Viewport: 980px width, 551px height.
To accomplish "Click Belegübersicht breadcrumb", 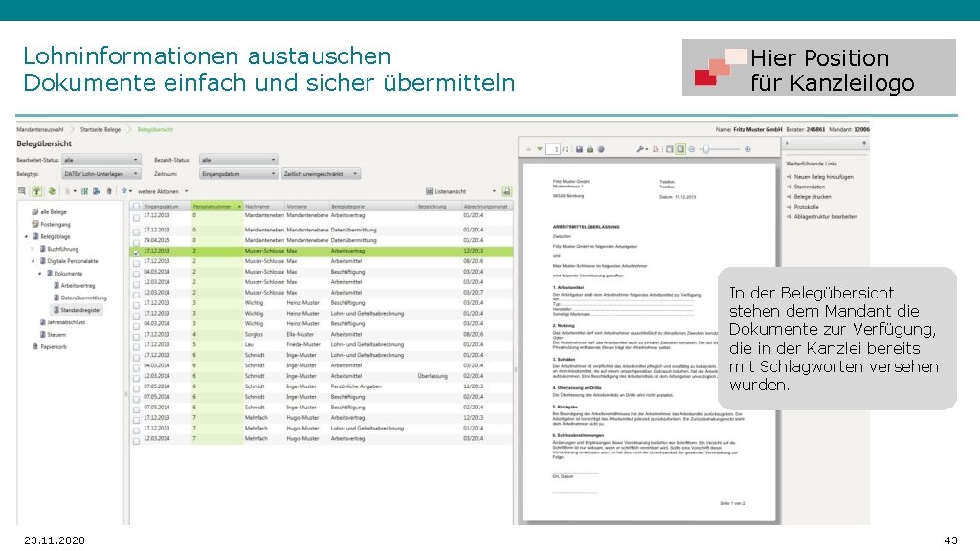I will coord(155,129).
